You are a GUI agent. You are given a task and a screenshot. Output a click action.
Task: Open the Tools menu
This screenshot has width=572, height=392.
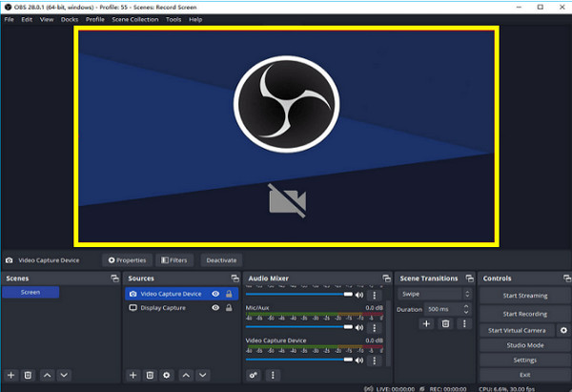pos(174,20)
